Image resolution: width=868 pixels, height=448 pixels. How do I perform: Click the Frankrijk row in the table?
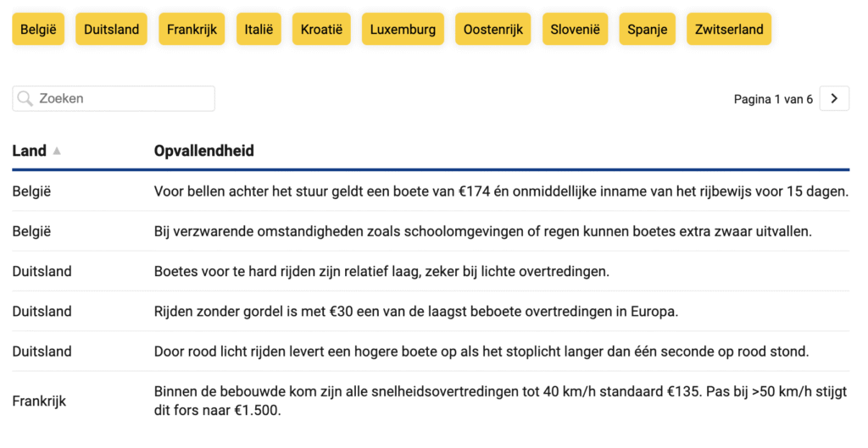[431, 401]
